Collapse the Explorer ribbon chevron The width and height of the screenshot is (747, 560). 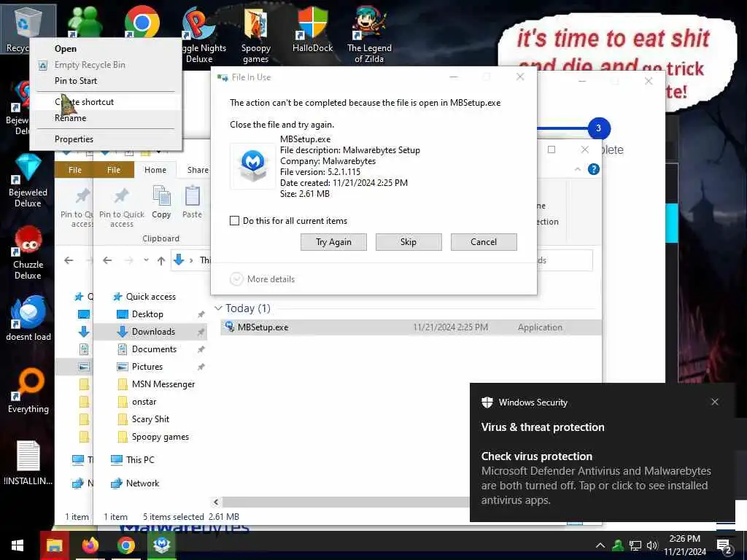tap(578, 169)
